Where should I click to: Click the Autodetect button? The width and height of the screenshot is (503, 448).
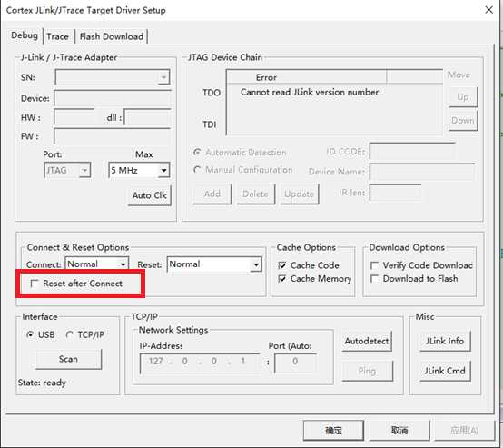point(367,341)
